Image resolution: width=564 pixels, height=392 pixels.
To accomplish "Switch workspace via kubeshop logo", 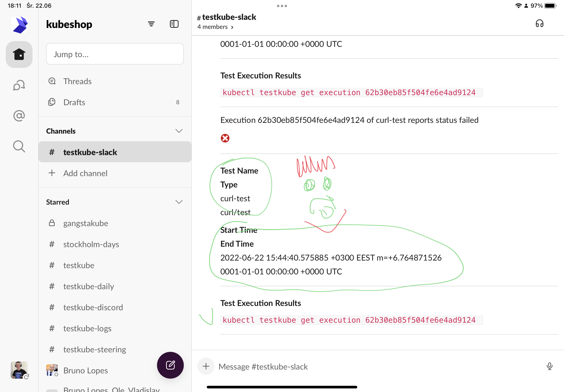I will click(19, 25).
